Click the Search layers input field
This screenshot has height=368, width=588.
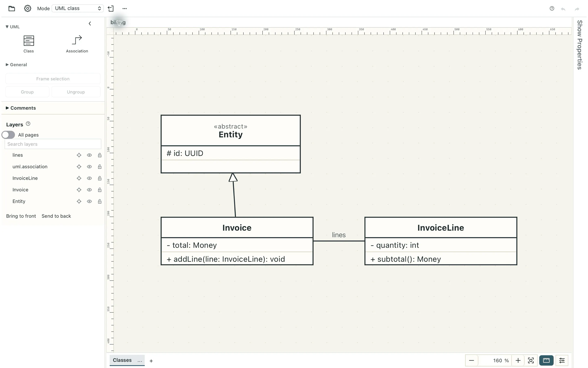53,144
